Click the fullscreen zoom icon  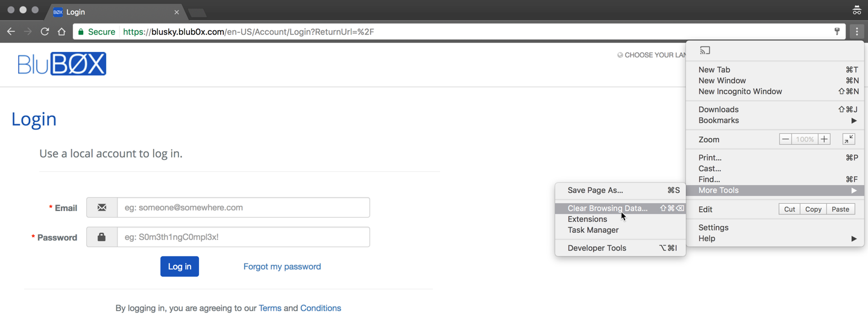(848, 139)
